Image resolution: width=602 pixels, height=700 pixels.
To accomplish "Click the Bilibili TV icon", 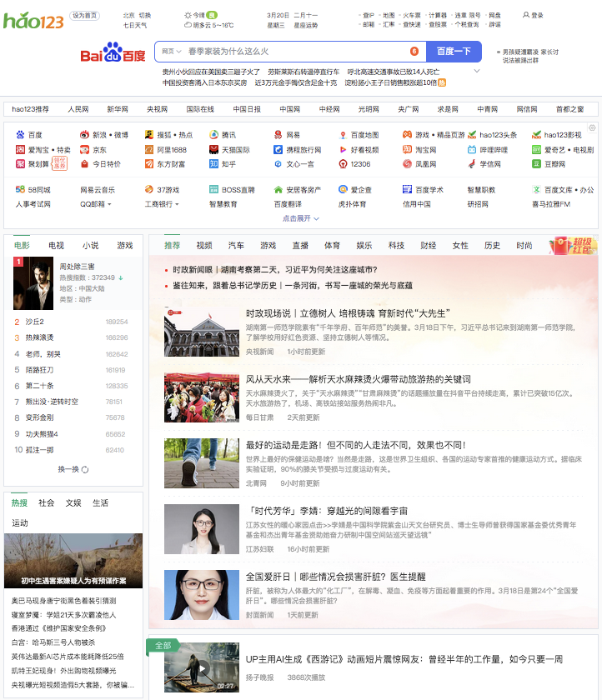I will pos(472,150).
